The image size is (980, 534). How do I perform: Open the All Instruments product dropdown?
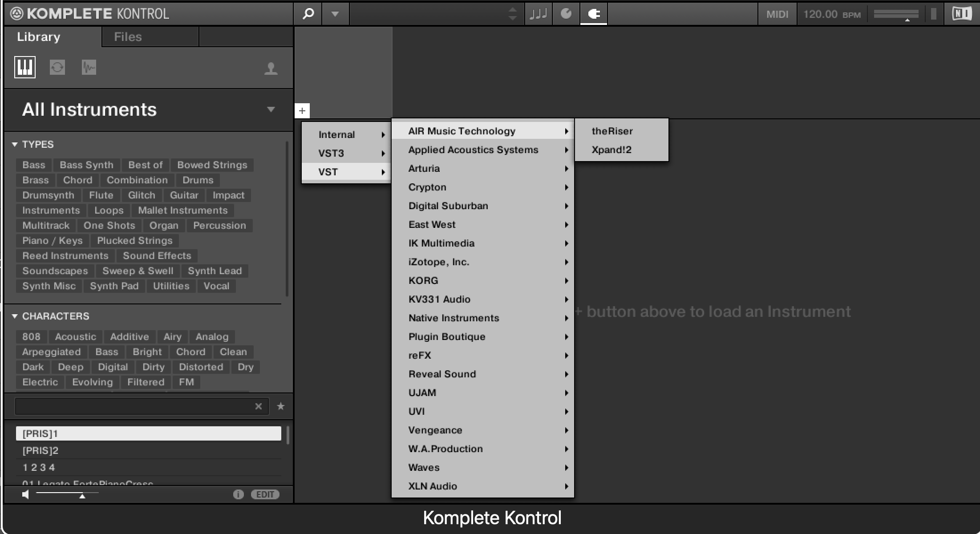271,109
